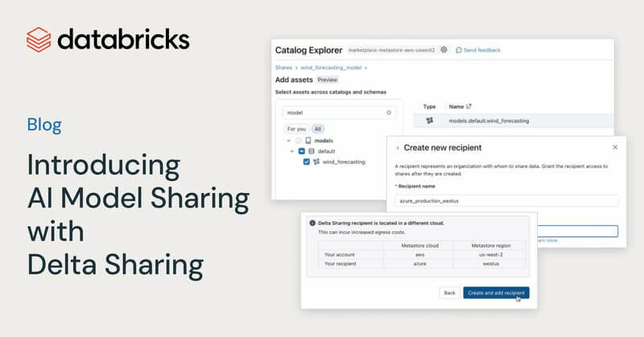Viewport: 644px width, 337px height.
Task: Open the settings gear next to metastore name
Action: click(x=444, y=50)
